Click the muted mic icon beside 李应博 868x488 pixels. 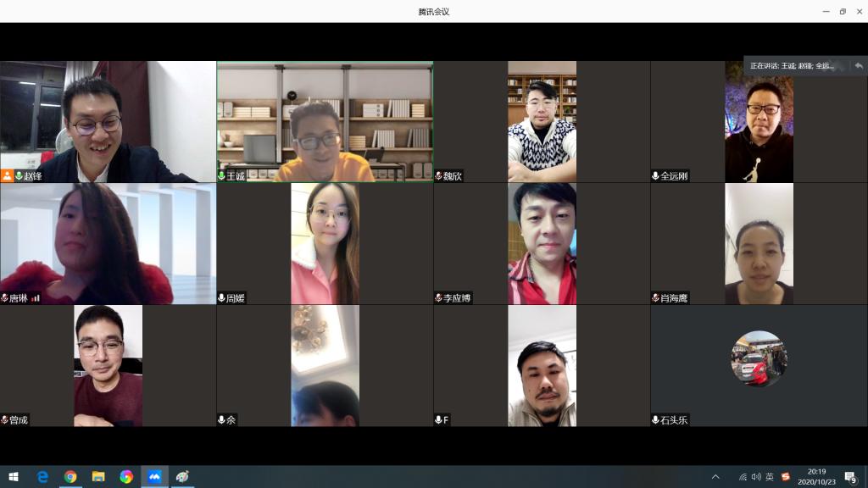[438, 298]
